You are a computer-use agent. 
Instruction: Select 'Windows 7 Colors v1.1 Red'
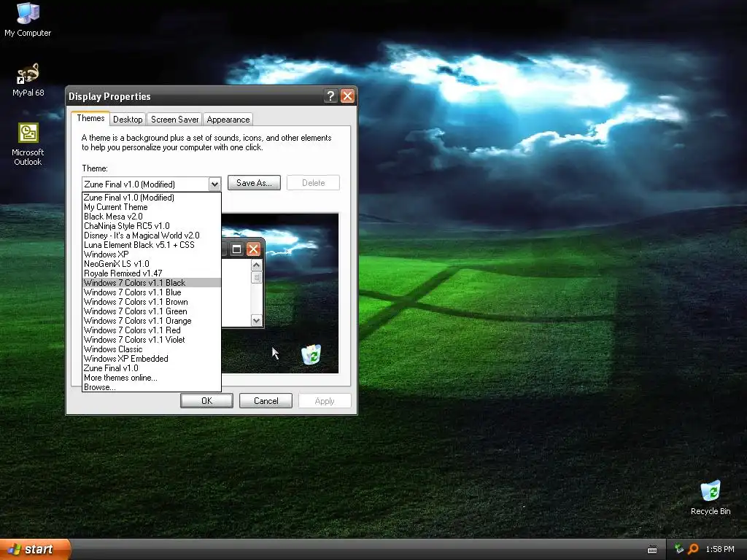click(152, 330)
